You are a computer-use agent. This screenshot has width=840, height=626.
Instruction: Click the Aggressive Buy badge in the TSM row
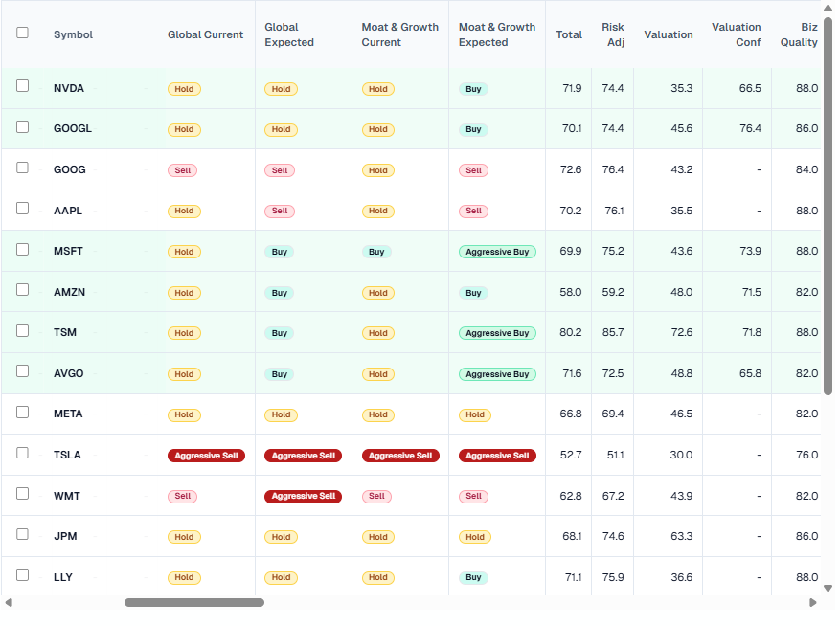point(497,333)
